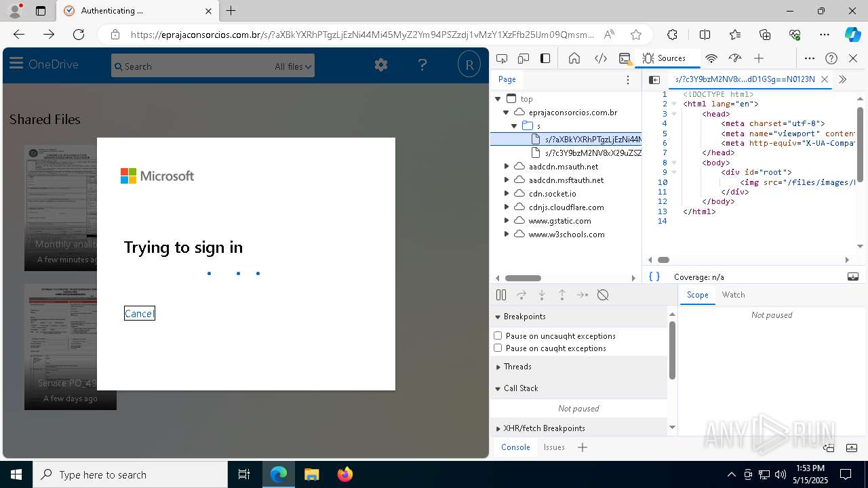Open Windows Start menu

click(x=16, y=474)
